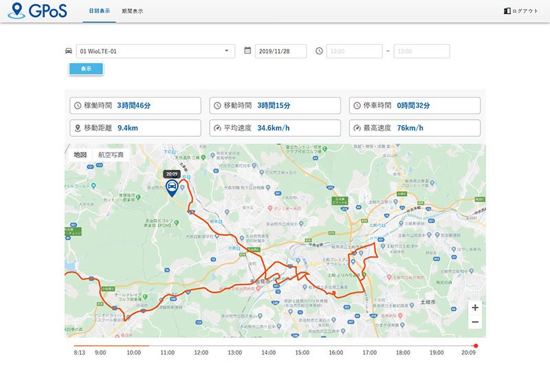Click the 3時間46分 operating time value
550x392 pixels.
pos(133,105)
